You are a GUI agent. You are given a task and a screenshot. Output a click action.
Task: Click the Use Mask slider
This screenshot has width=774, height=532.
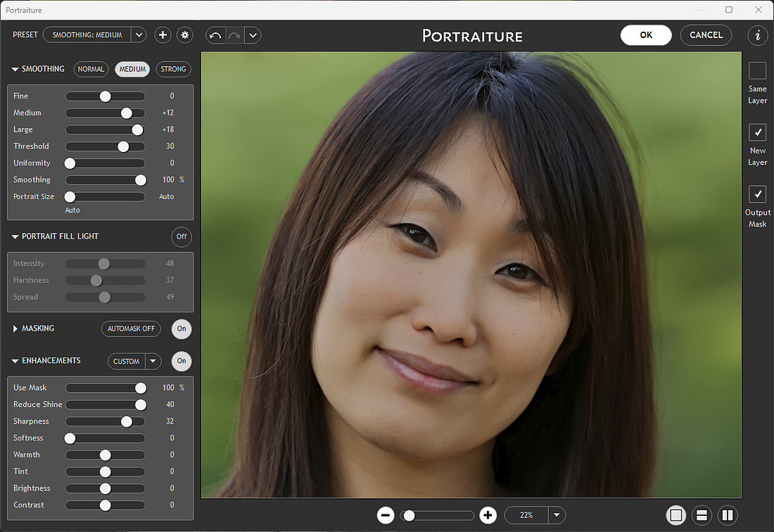pos(105,388)
